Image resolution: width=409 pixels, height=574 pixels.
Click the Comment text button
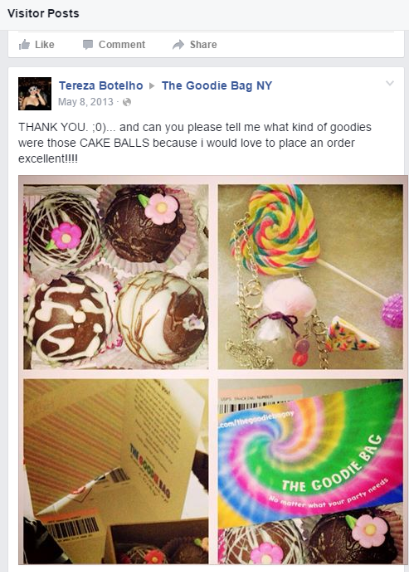tap(122, 45)
